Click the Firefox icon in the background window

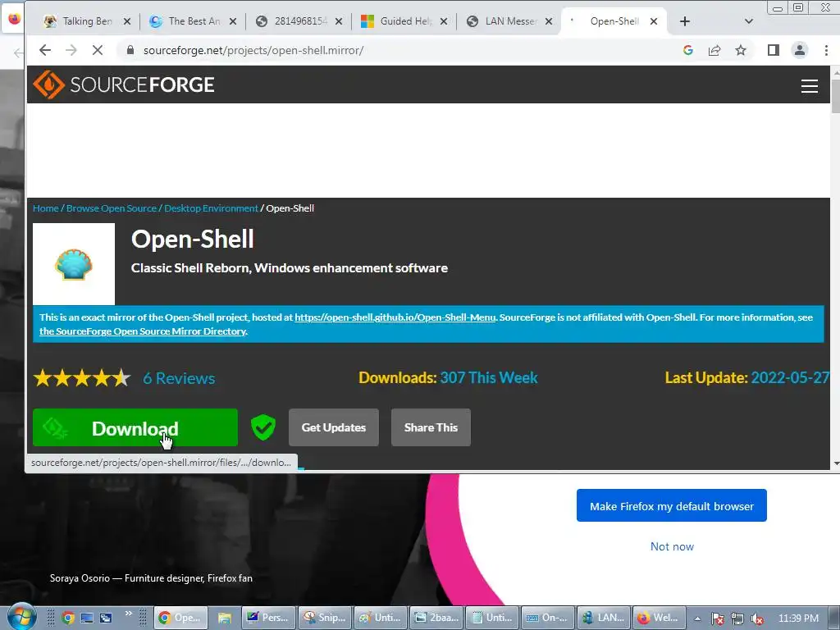tap(14, 20)
